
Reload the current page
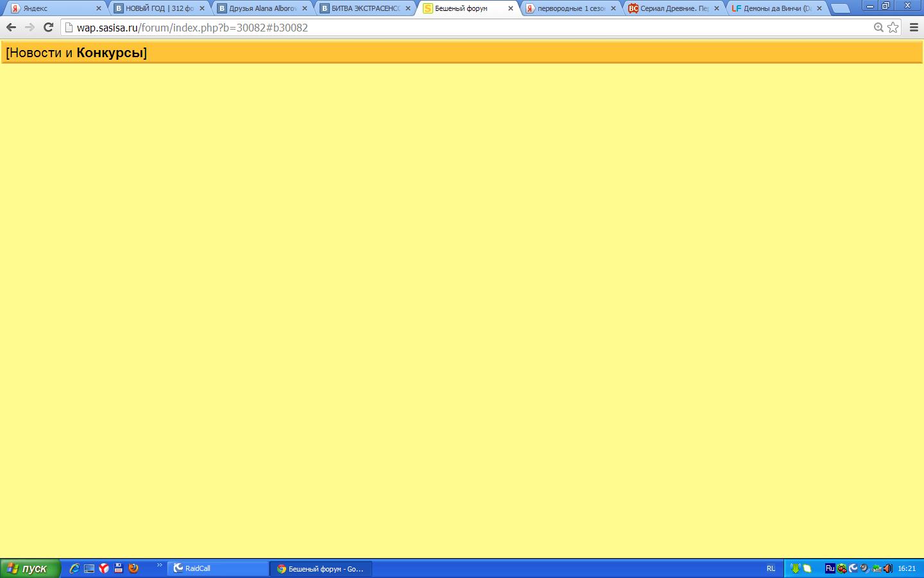tap(48, 28)
